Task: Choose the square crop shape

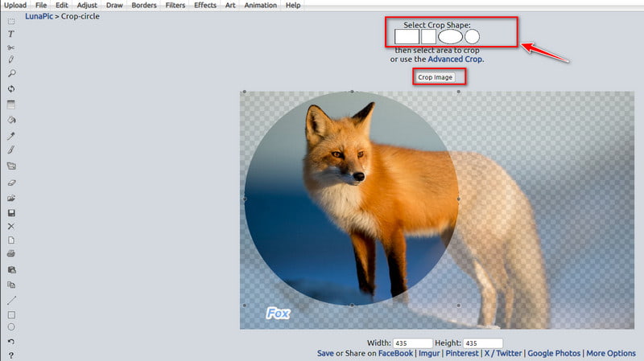Action: [428, 36]
